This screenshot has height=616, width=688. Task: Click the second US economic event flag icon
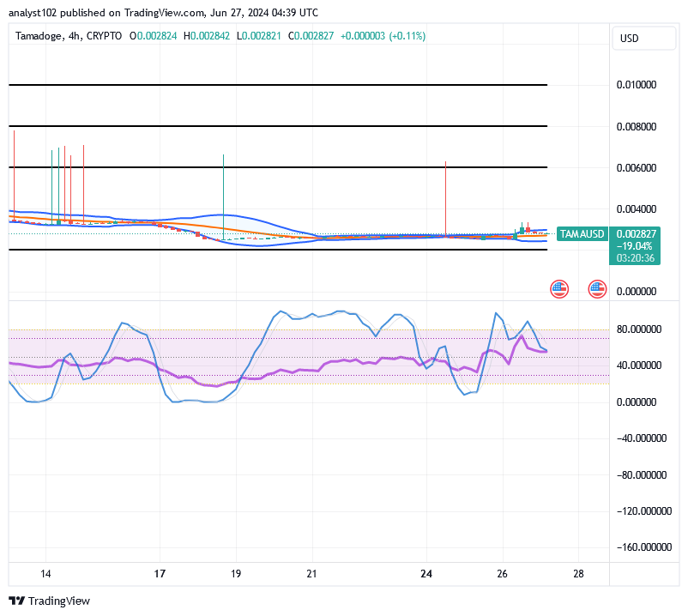[x=597, y=289]
